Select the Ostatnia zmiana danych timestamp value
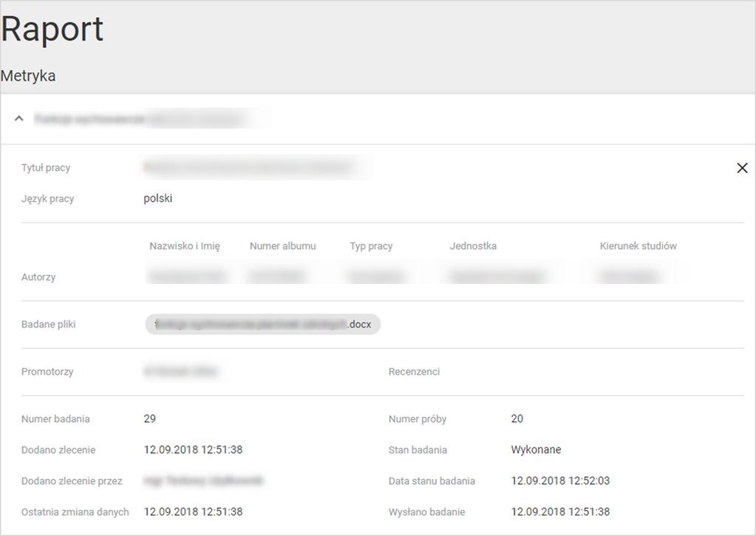756x536 pixels. 193,512
